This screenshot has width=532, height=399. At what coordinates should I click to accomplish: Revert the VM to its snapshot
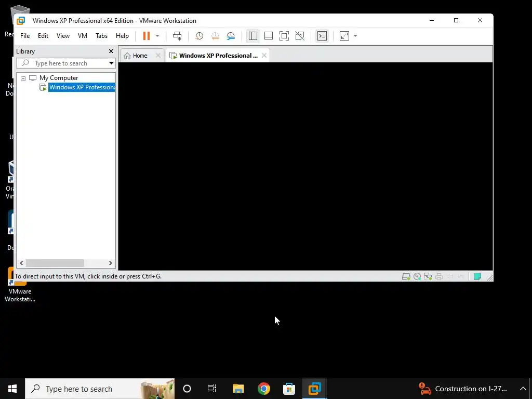click(x=215, y=36)
